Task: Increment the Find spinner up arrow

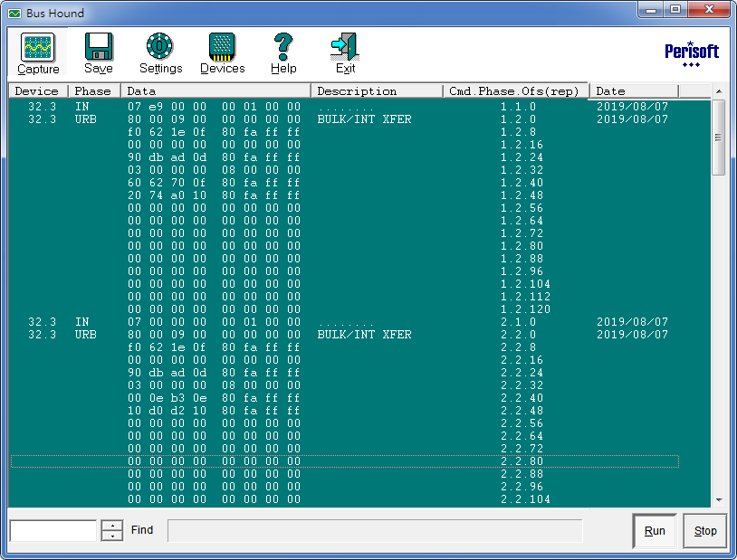Action: point(111,525)
